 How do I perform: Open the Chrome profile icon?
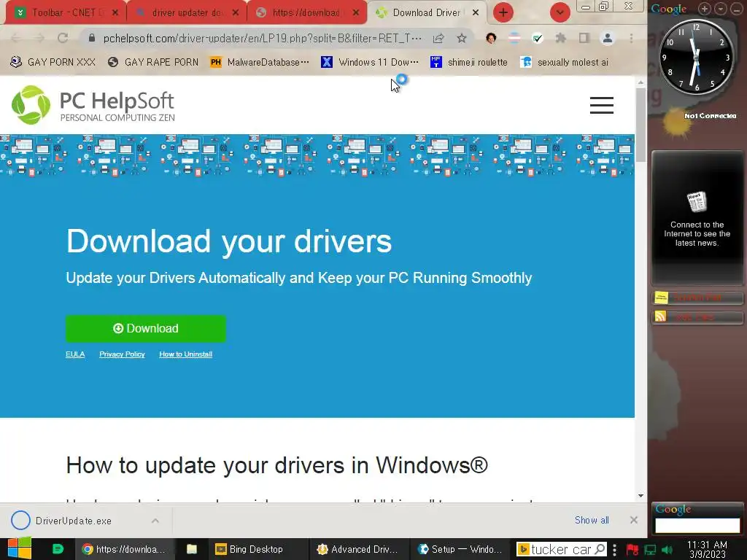click(x=608, y=38)
